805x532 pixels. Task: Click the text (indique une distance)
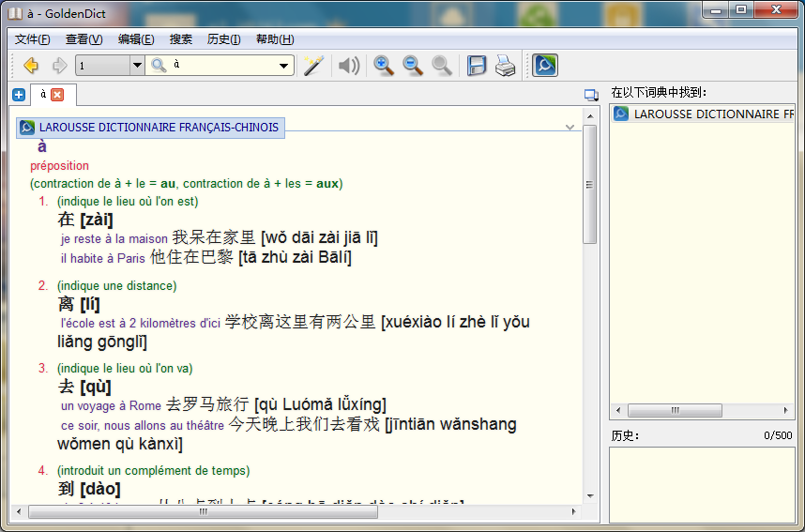coord(117,286)
